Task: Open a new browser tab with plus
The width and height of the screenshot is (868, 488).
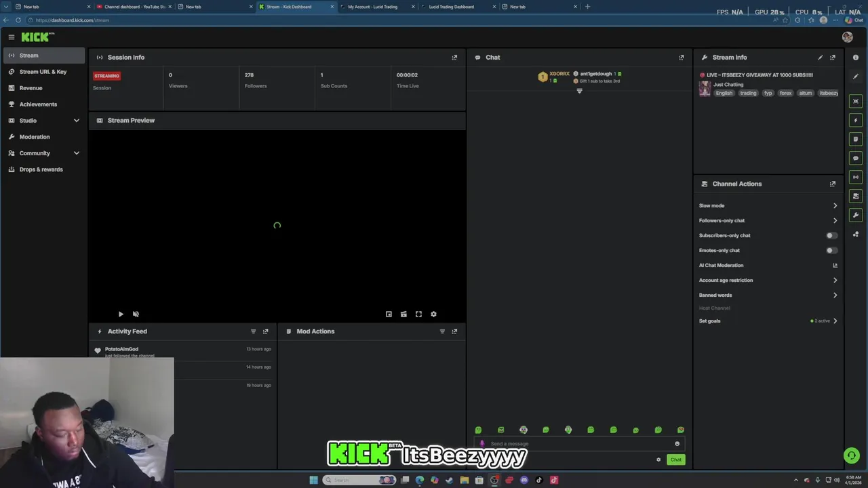Action: pos(587,7)
